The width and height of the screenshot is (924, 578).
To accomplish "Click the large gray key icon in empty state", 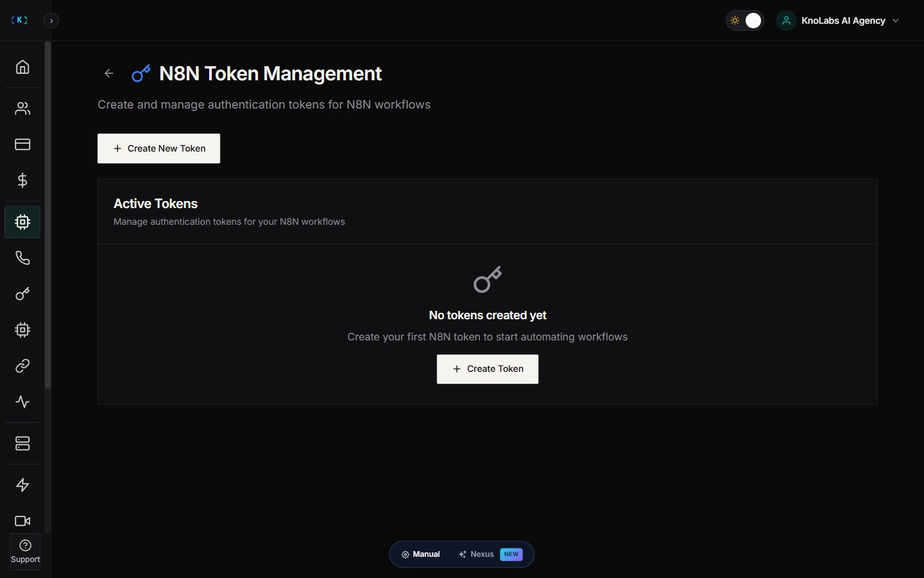I will coord(488,279).
